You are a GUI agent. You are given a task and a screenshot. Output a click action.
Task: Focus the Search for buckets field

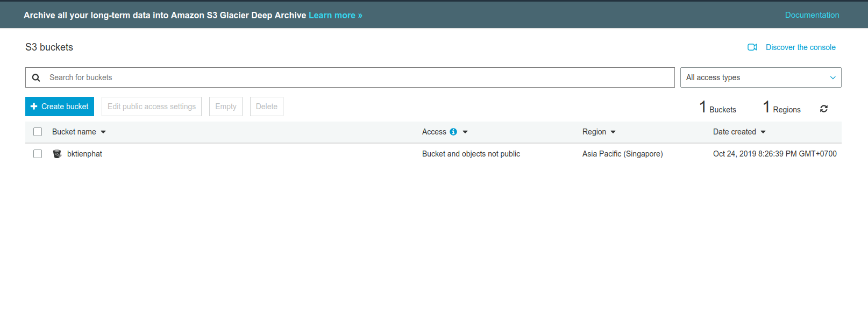[350, 77]
